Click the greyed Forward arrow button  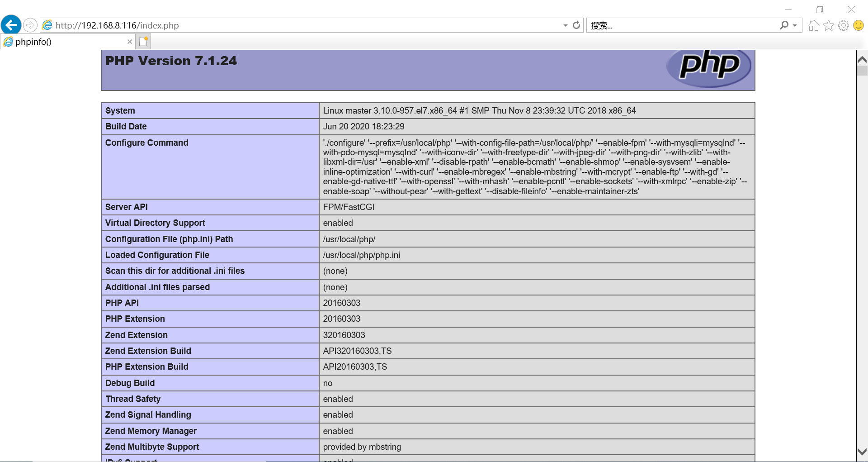(x=30, y=25)
